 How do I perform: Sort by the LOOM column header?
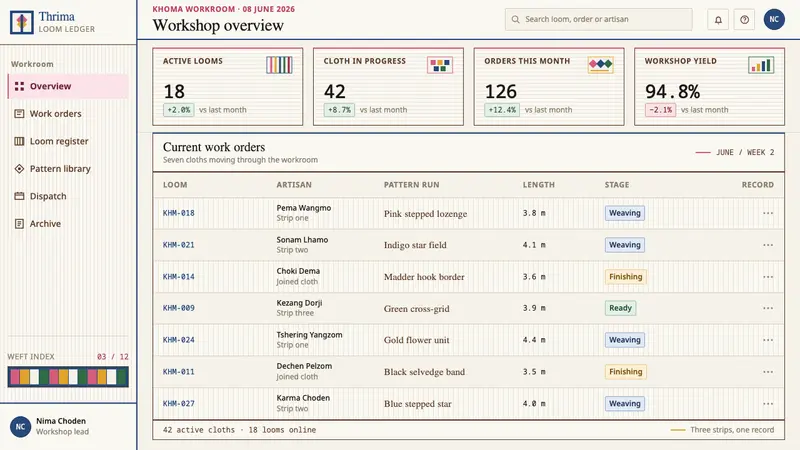175,185
